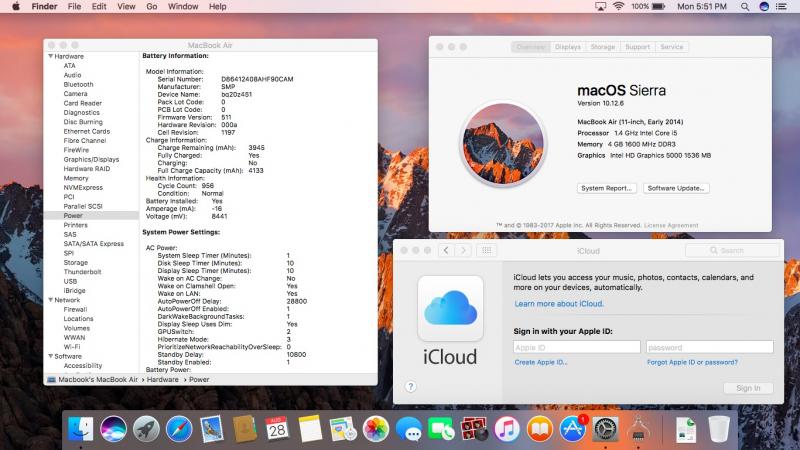Open Photo Booth from the Dock
800x450 pixels.
(x=474, y=429)
